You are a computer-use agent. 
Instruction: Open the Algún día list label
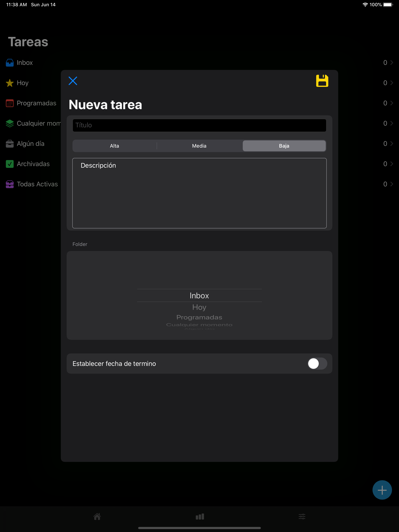(31, 144)
